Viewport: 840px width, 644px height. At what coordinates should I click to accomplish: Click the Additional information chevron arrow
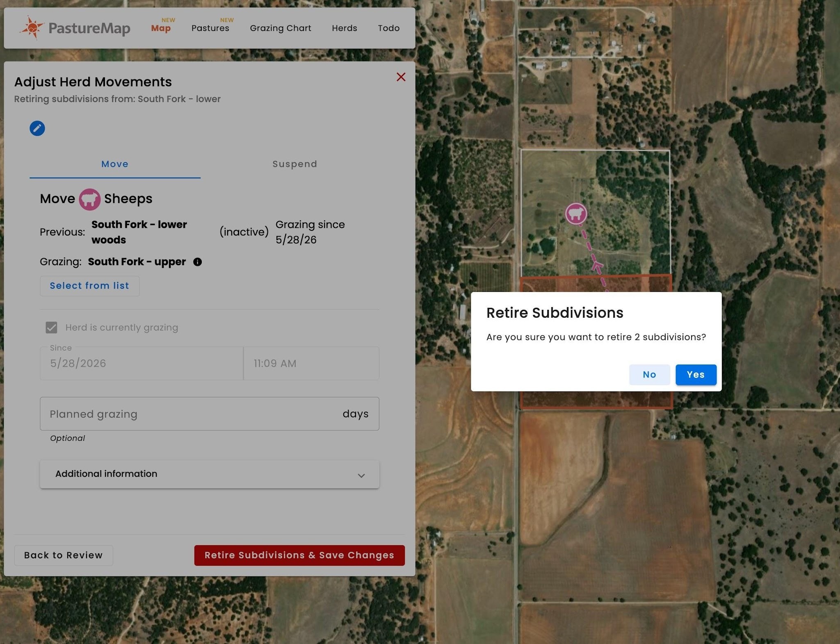(361, 475)
